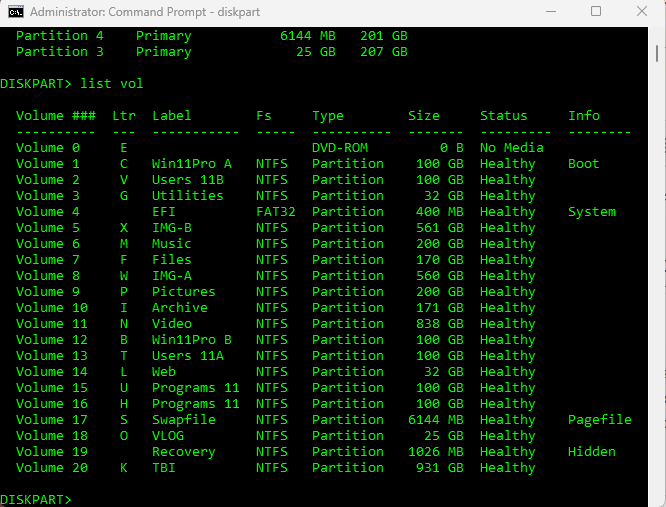The image size is (666, 507).
Task: Maximize the diskpart Command Prompt window
Action: tap(596, 12)
